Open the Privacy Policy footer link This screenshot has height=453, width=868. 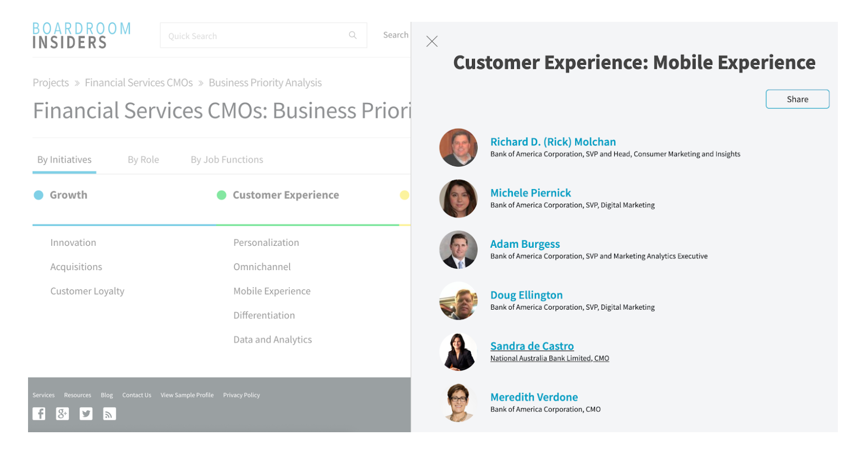click(x=241, y=395)
